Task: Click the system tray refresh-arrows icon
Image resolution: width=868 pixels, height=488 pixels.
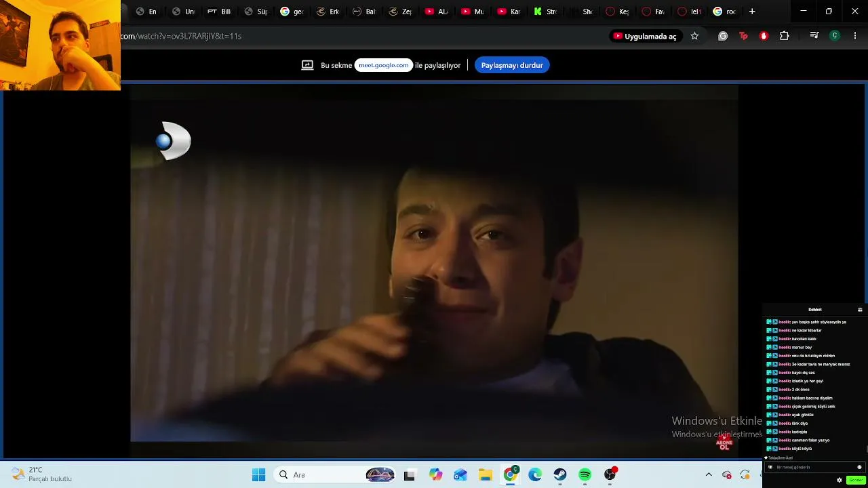Action: click(745, 474)
